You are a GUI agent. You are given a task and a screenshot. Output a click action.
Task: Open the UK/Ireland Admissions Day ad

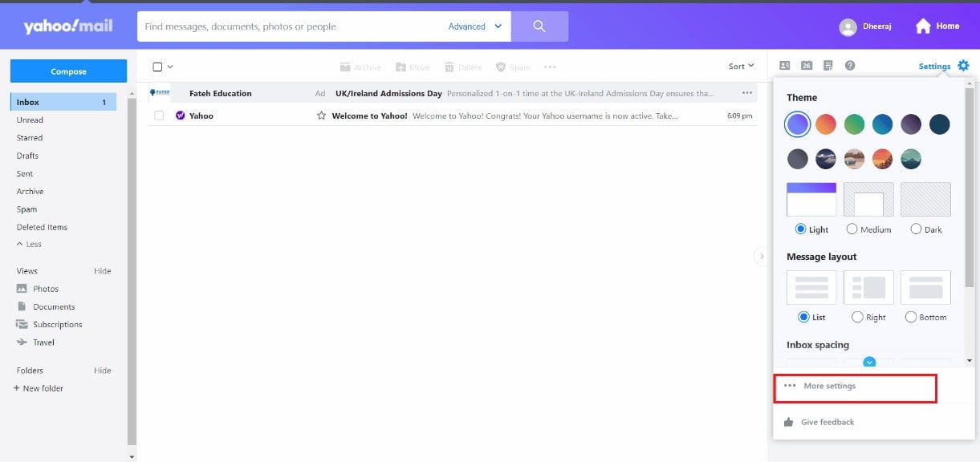pos(452,93)
